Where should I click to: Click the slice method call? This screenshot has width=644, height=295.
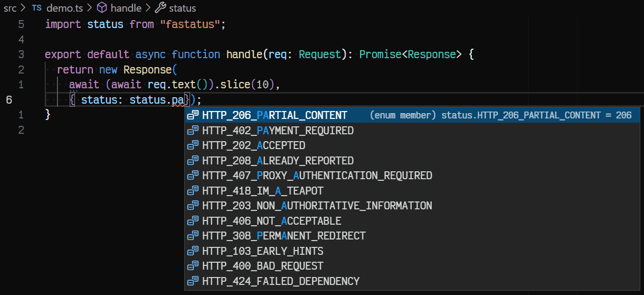click(235, 85)
